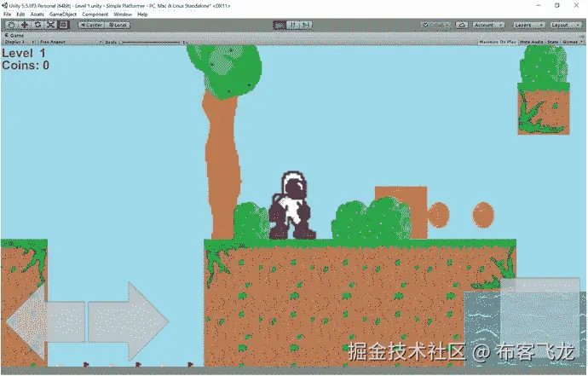
Task: Open the Game panel options menu
Action: pos(582,36)
